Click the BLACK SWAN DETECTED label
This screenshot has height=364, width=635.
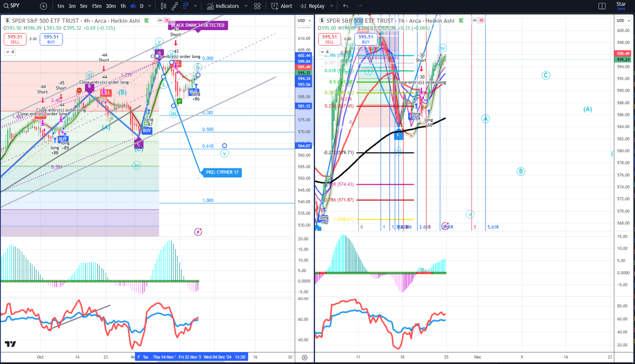[x=198, y=25]
